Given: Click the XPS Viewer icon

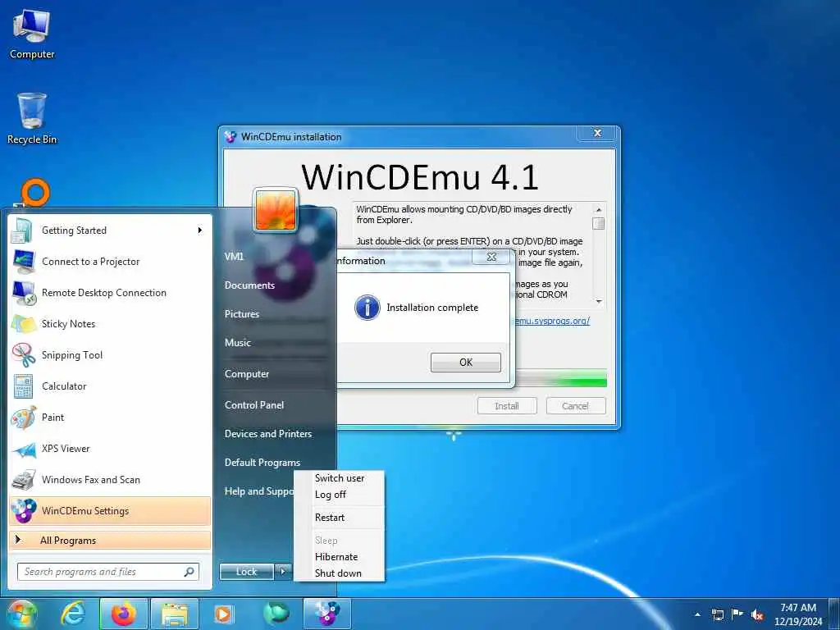Looking at the screenshot, I should 23,449.
